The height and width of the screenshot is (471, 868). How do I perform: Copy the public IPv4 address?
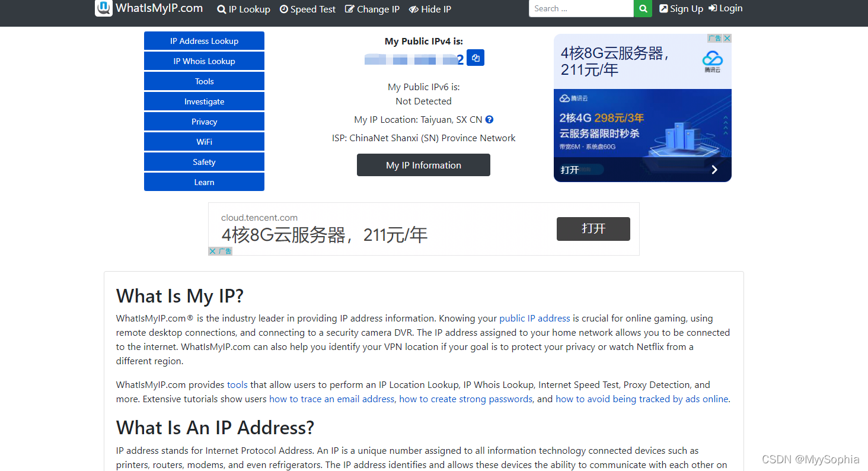coord(476,58)
